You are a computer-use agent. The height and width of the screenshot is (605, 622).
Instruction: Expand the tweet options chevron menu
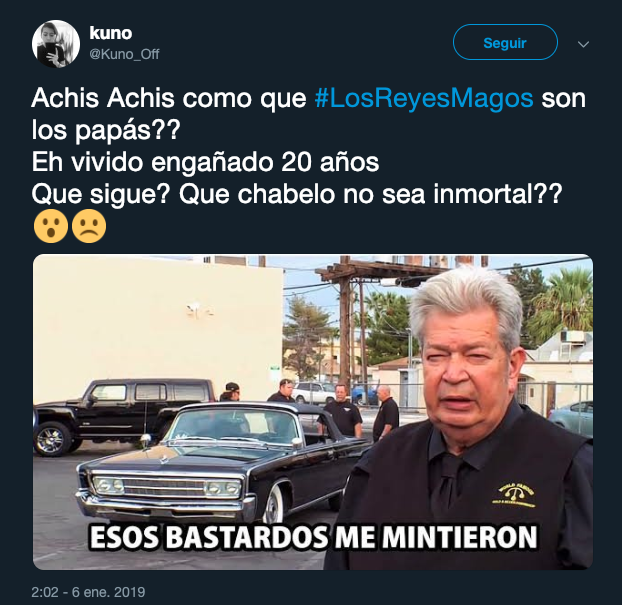click(583, 44)
